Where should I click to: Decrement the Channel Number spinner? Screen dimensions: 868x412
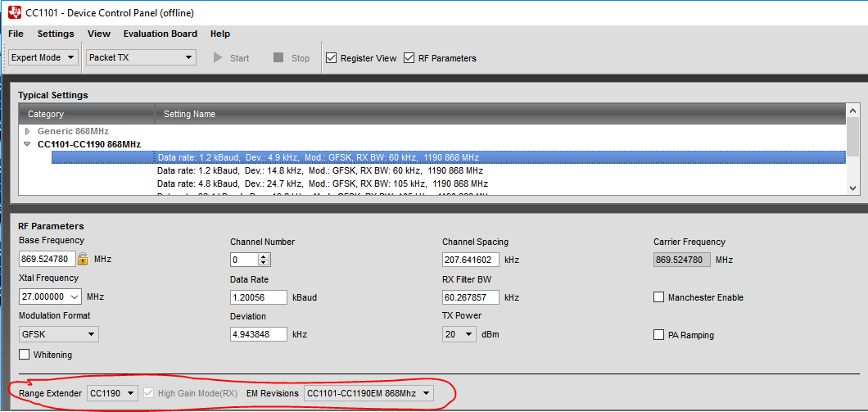[264, 263]
